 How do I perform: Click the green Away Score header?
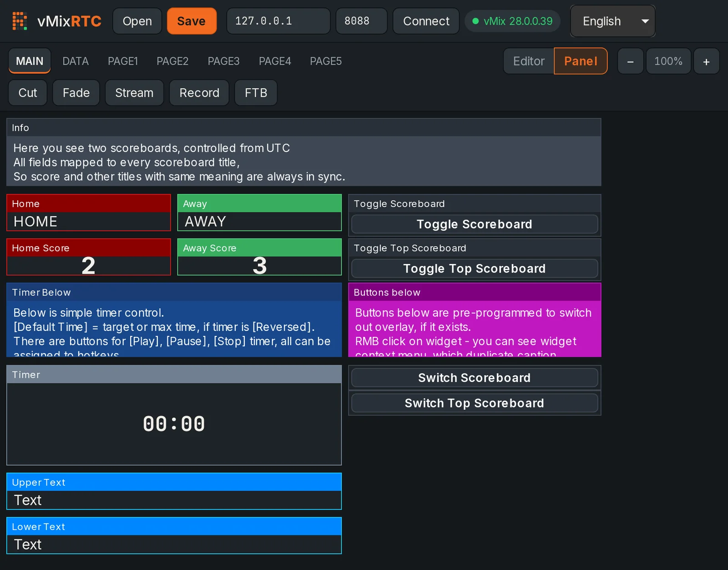coord(259,248)
